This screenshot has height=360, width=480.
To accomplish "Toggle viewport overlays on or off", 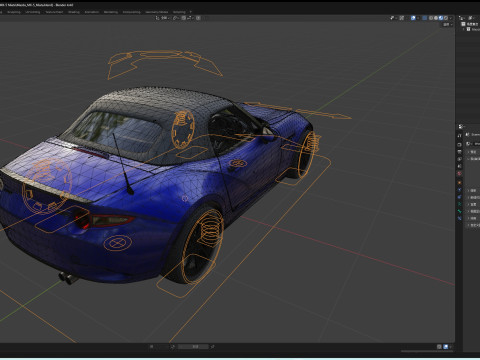I will click(413, 18).
